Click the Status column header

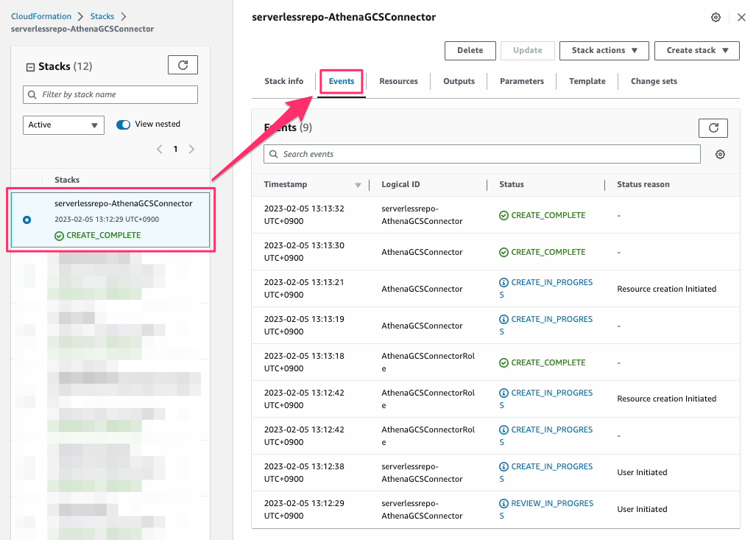point(512,184)
